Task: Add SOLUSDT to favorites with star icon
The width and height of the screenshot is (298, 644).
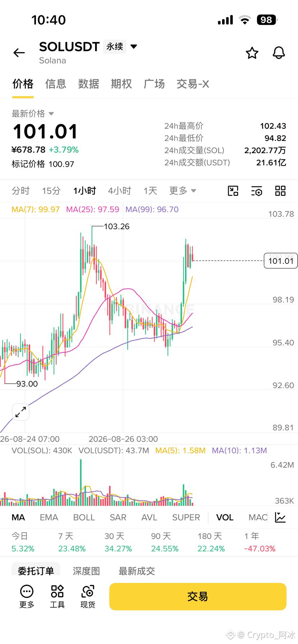Action: (x=252, y=53)
